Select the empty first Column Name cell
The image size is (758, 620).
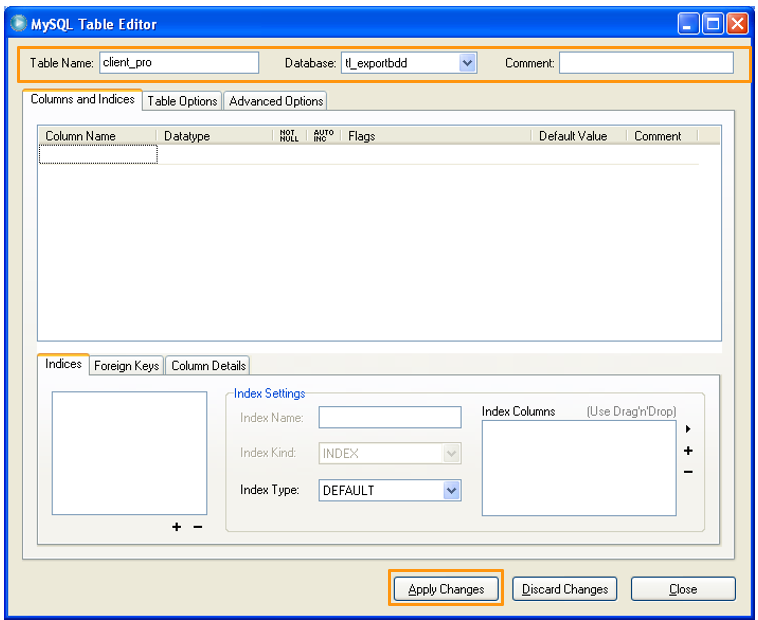click(x=98, y=154)
